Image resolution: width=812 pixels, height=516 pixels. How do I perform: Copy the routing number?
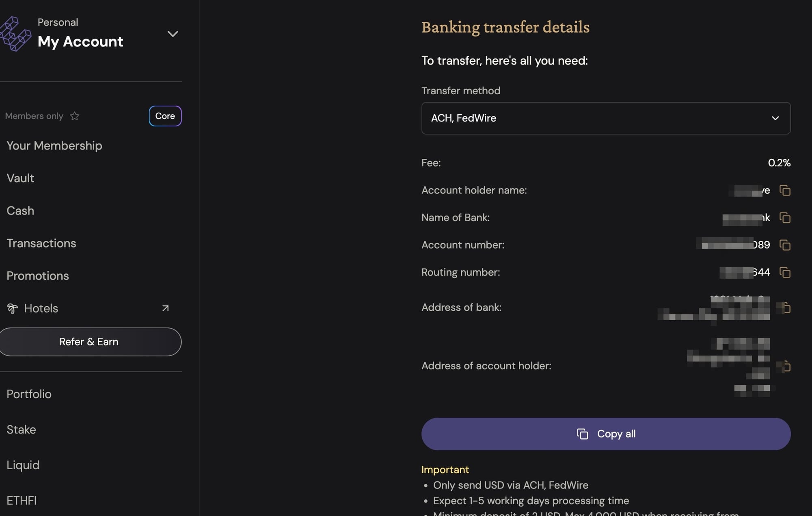point(785,272)
